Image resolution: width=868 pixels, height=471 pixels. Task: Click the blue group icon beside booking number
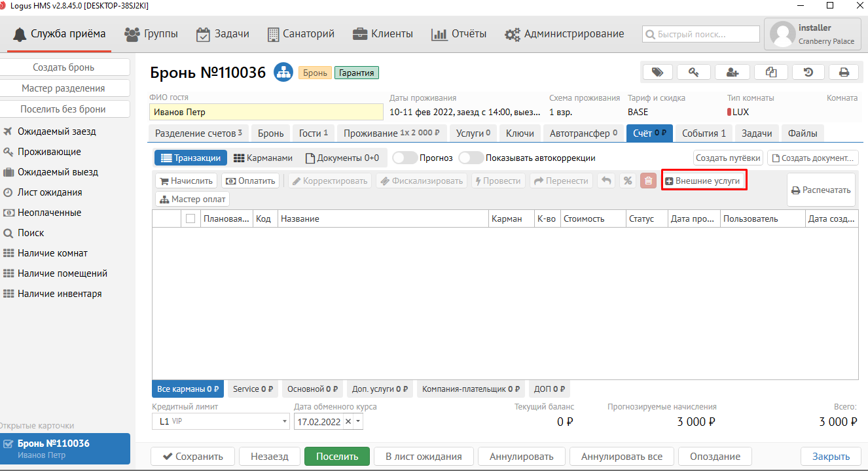[283, 73]
